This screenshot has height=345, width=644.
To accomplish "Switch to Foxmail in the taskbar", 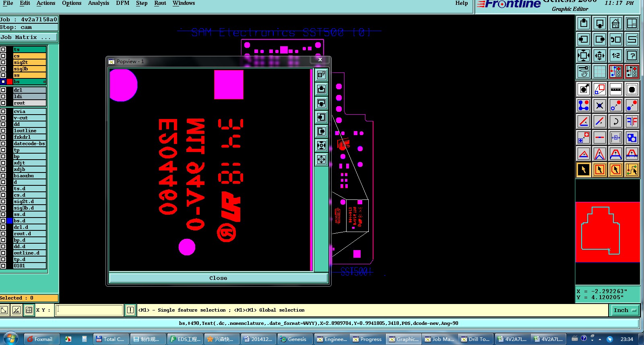I will pyautogui.click(x=41, y=339).
